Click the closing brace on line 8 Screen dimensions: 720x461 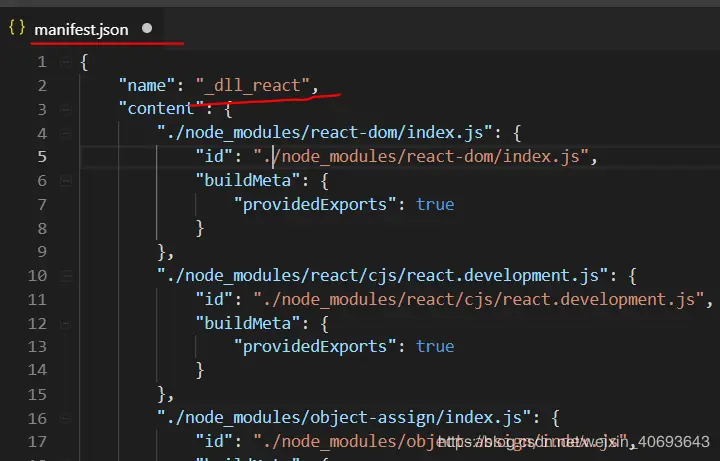(200, 228)
